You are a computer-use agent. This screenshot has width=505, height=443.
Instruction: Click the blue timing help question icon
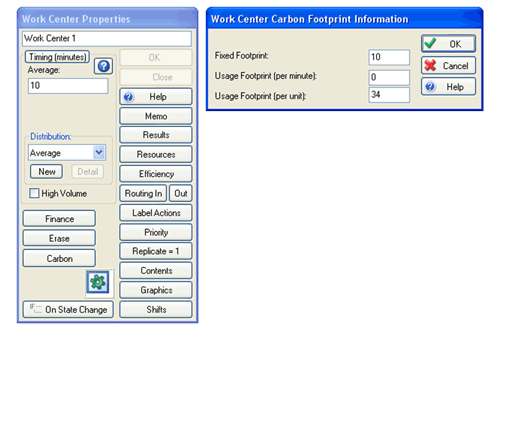(103, 66)
